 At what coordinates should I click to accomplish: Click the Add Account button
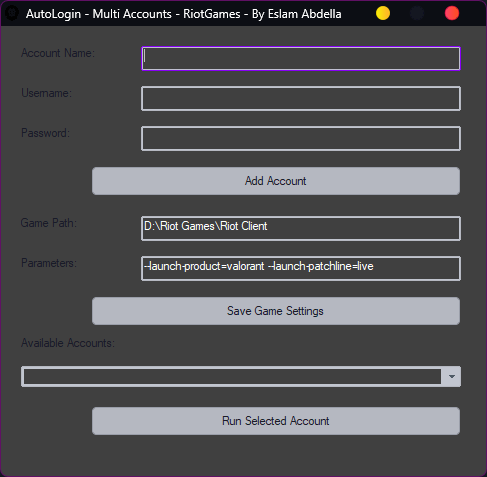(x=276, y=181)
